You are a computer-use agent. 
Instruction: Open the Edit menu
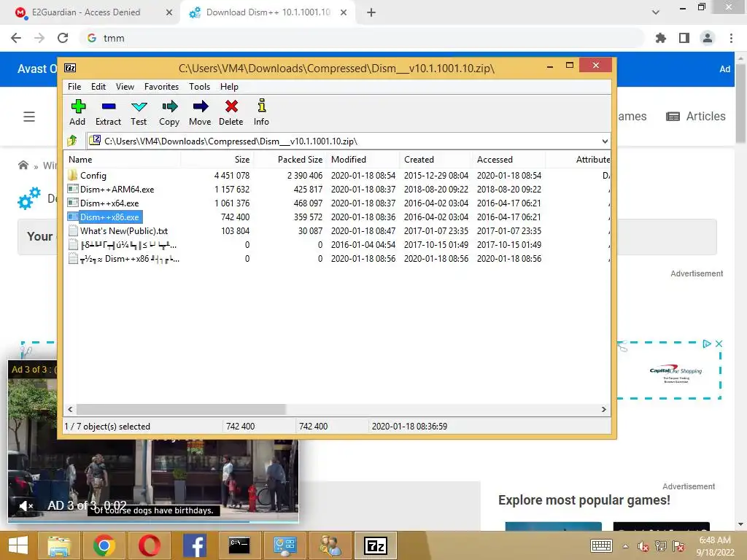click(98, 87)
